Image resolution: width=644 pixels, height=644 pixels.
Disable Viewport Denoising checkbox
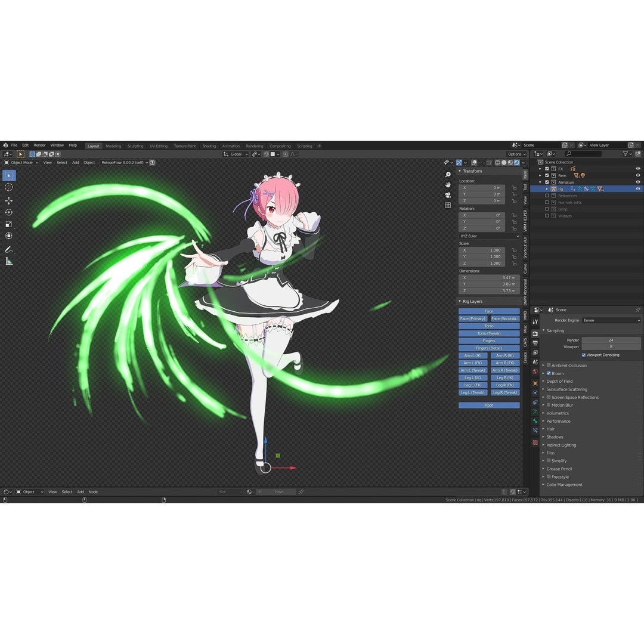tap(584, 355)
